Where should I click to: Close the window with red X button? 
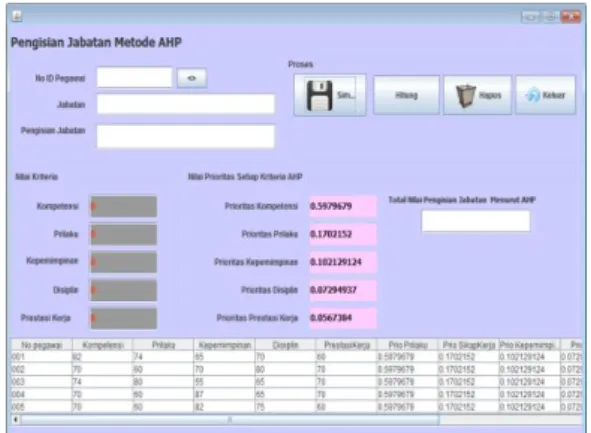[x=571, y=16]
